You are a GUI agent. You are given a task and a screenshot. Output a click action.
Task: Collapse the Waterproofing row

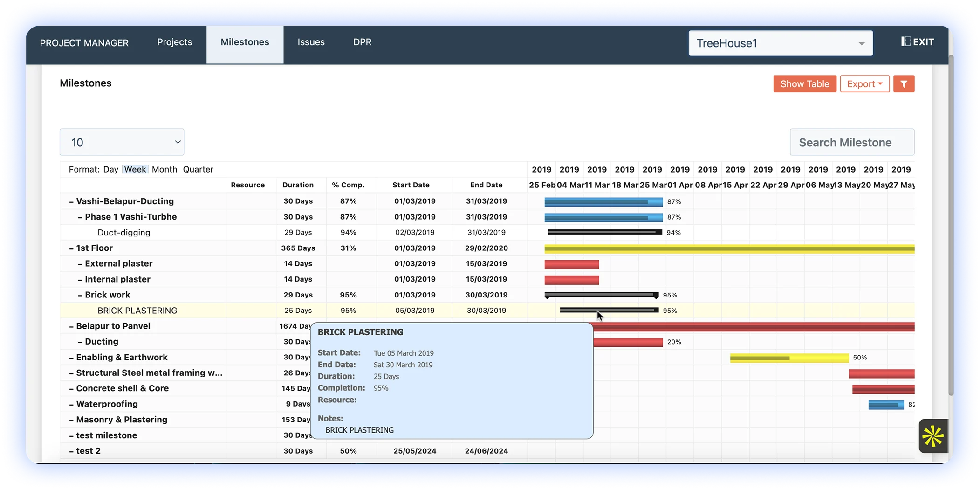(x=71, y=404)
